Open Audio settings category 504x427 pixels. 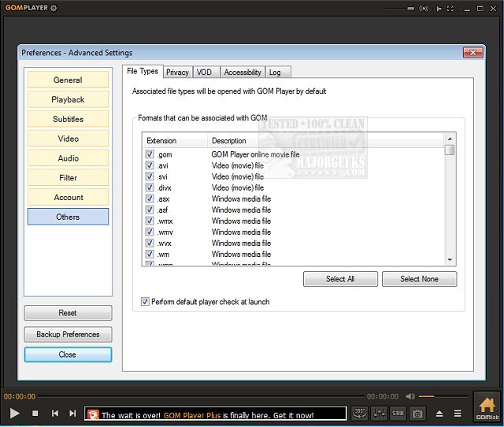[x=69, y=158]
